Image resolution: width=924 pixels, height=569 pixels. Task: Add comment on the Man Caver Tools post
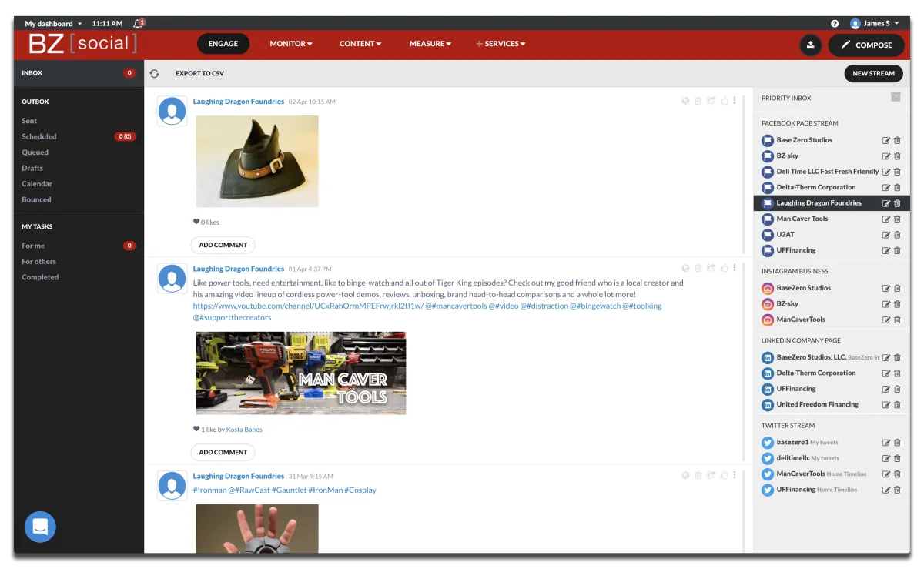tap(223, 452)
